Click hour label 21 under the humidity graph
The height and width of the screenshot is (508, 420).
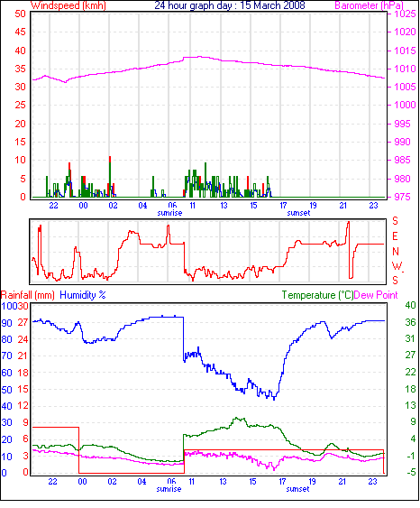[x=342, y=482]
